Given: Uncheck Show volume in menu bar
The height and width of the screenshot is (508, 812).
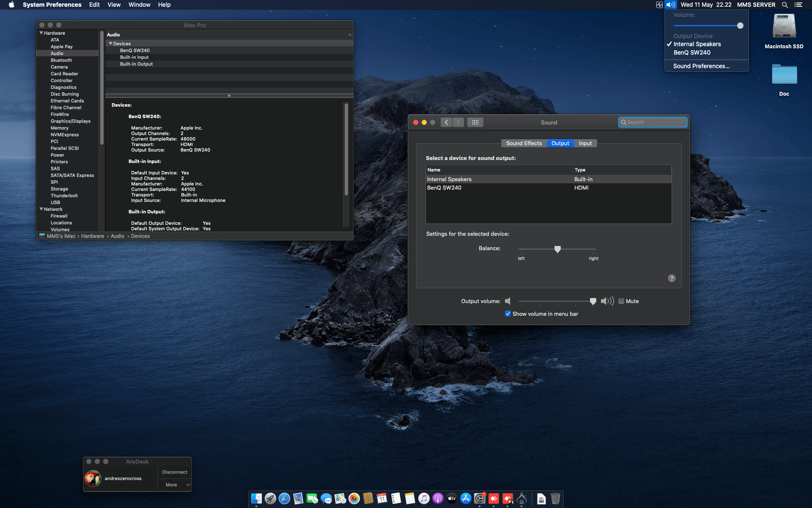Looking at the screenshot, I should point(508,314).
